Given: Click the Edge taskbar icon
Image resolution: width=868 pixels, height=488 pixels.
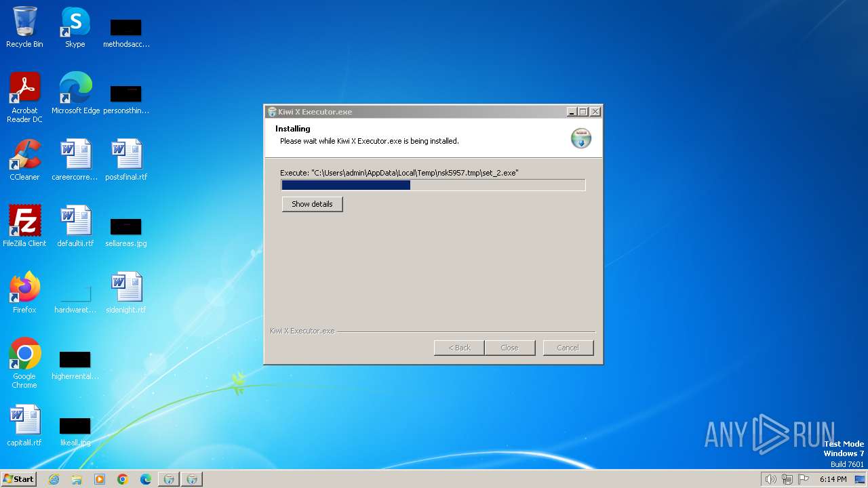Looking at the screenshot, I should point(146,479).
